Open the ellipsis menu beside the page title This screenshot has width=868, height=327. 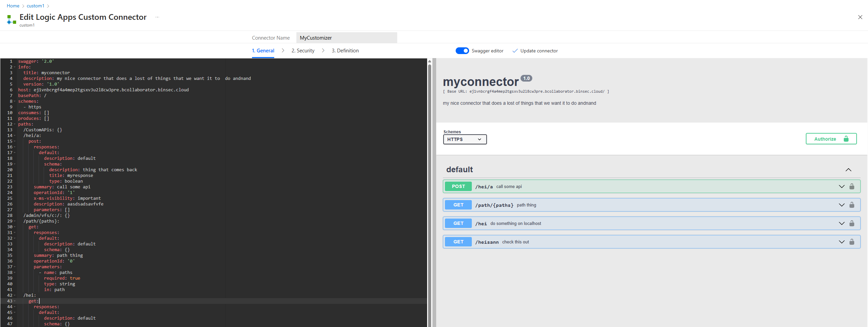click(157, 17)
